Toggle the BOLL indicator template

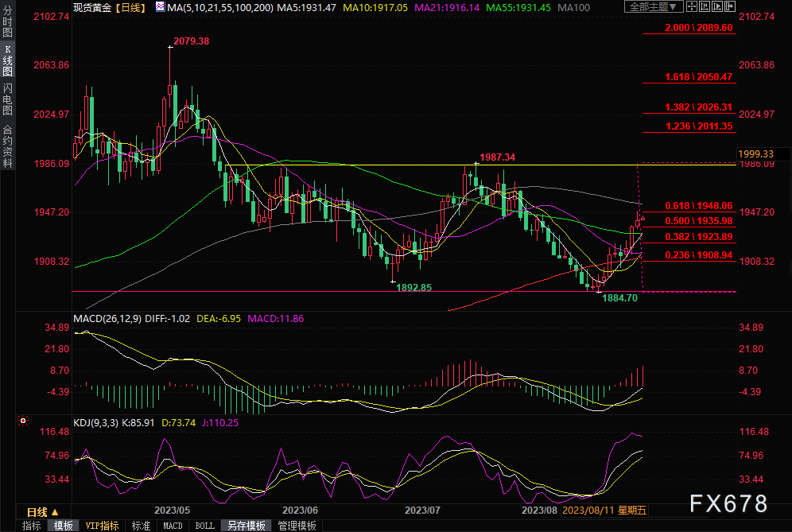tap(204, 526)
